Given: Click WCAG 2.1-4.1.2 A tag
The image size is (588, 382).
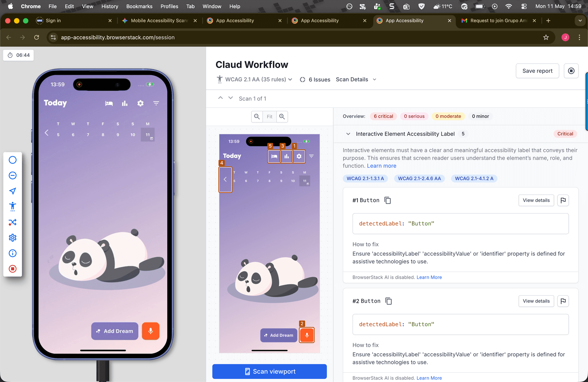Looking at the screenshot, I should pyautogui.click(x=474, y=179).
